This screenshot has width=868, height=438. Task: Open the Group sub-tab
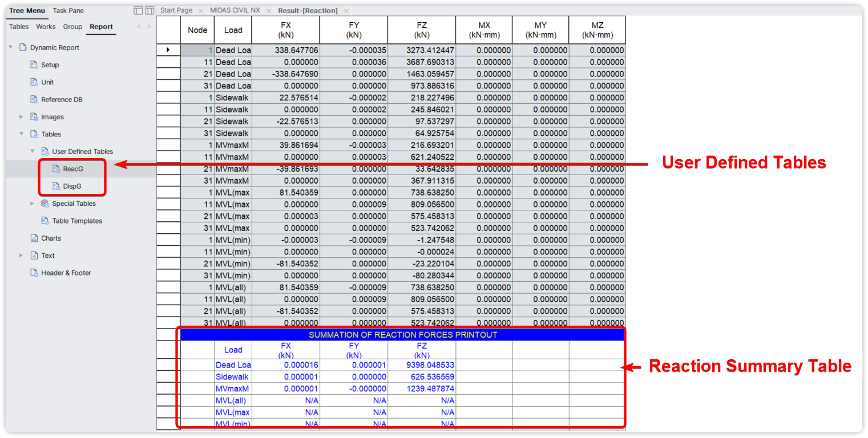(x=72, y=27)
